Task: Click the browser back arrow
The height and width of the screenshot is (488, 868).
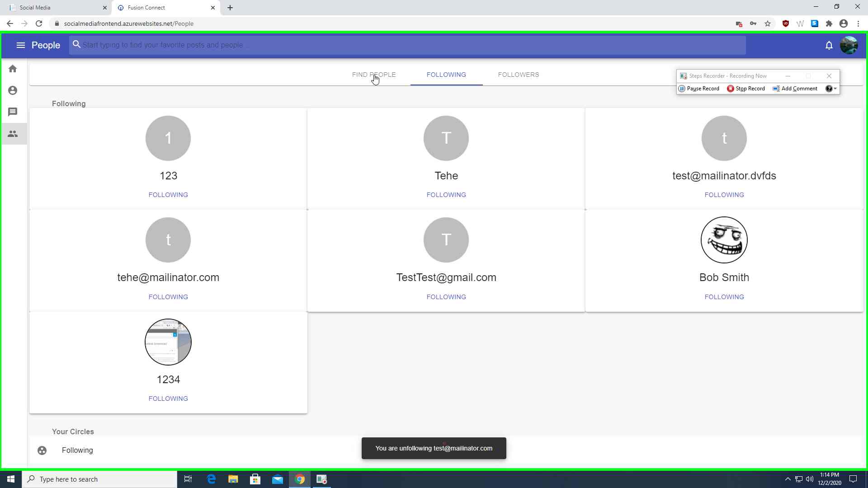Action: (x=10, y=23)
